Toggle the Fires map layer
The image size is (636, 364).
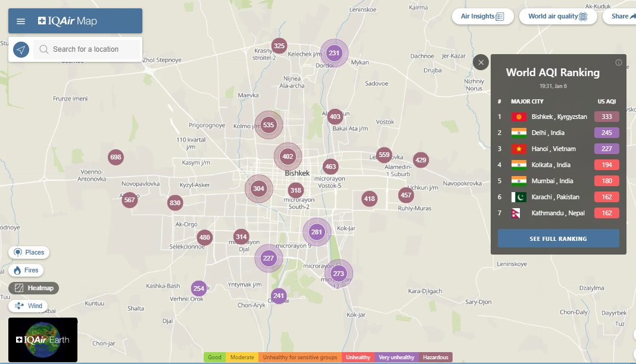coord(26,270)
